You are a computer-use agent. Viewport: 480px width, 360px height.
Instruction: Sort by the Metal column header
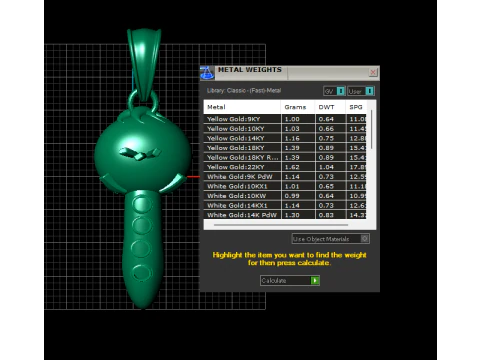242,107
